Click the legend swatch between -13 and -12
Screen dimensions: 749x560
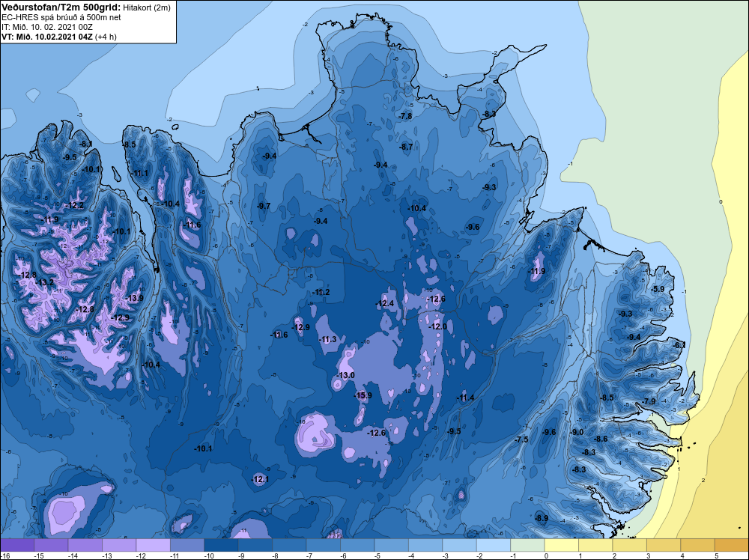click(x=119, y=545)
